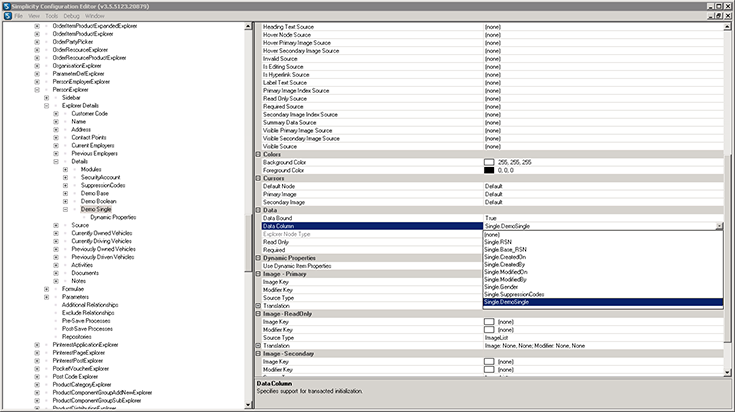Expand the Sidebar tree node
The height and width of the screenshot is (412, 735).
click(47, 97)
